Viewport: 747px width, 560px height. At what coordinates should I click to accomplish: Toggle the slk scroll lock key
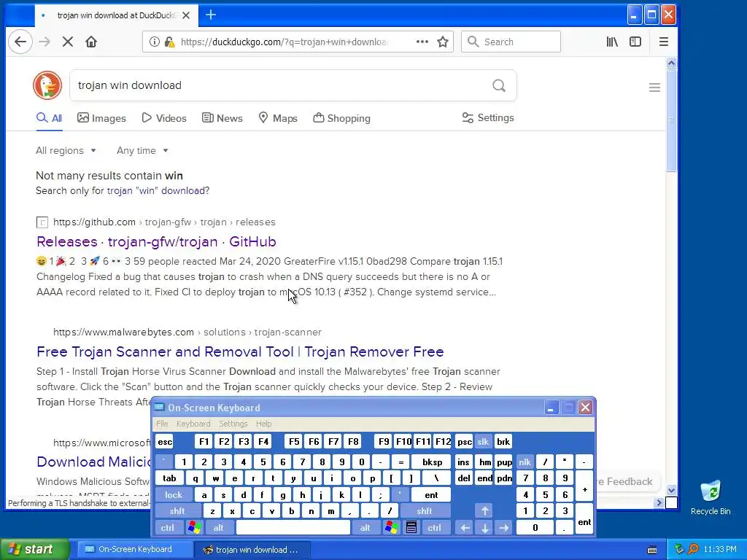[483, 441]
